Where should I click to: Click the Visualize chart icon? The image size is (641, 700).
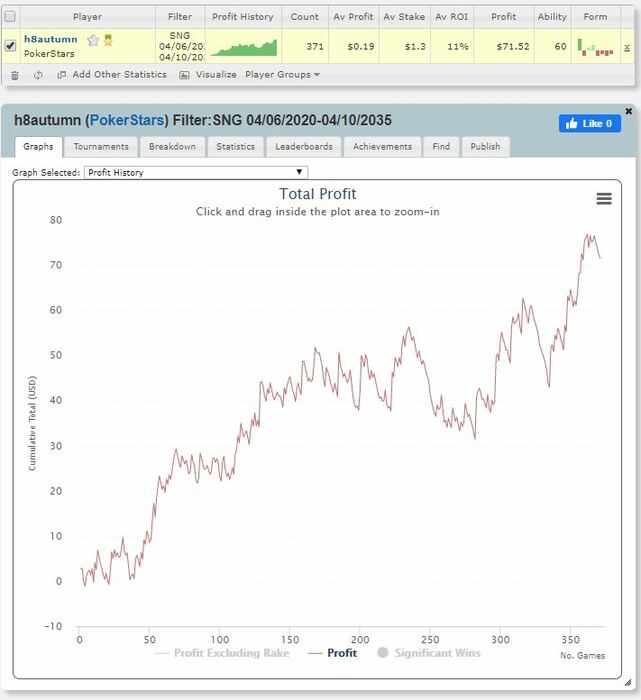[184, 75]
